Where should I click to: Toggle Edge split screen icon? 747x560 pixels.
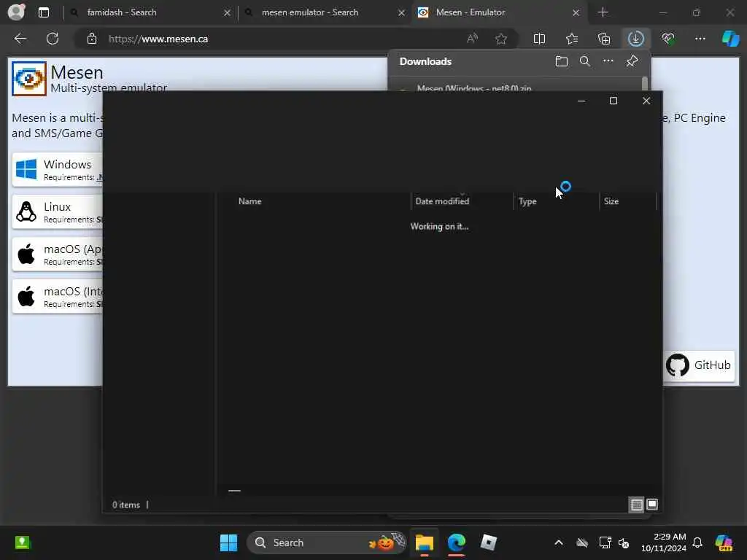pos(539,39)
